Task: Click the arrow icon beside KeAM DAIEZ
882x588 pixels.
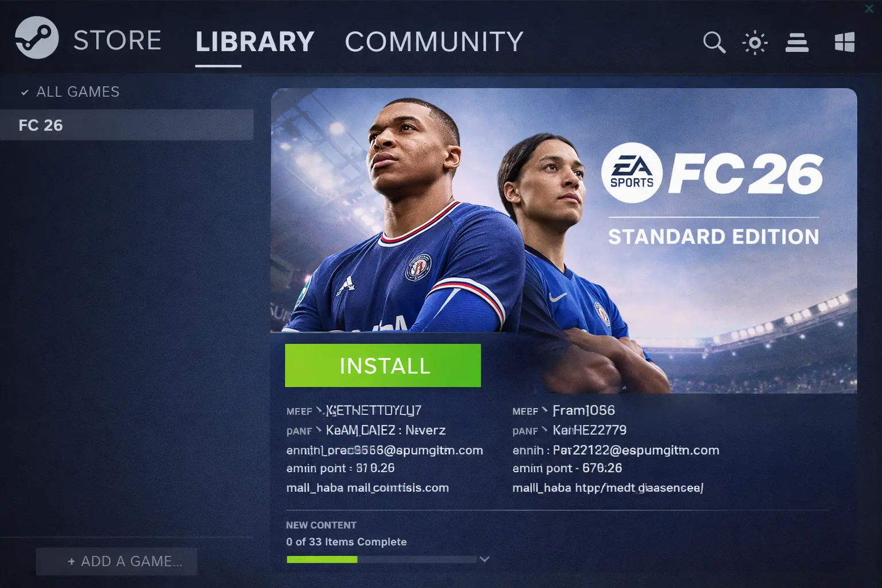Action: pyautogui.click(x=319, y=430)
